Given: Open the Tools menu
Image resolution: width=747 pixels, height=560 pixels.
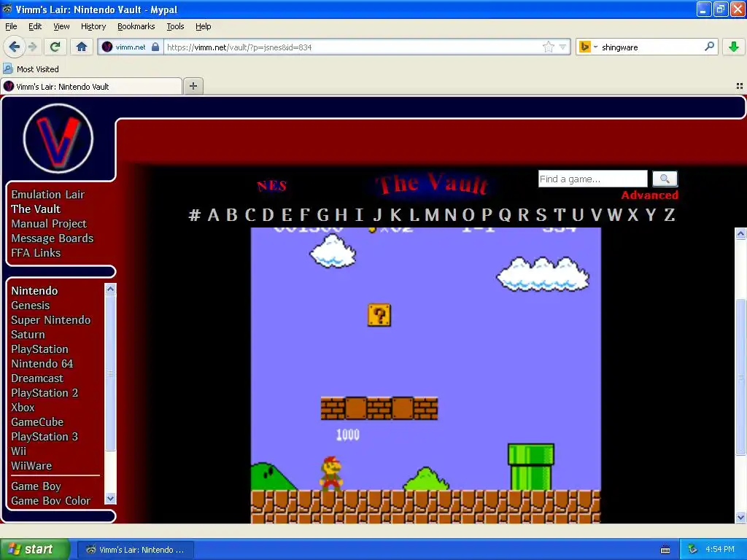Looking at the screenshot, I should tap(175, 26).
